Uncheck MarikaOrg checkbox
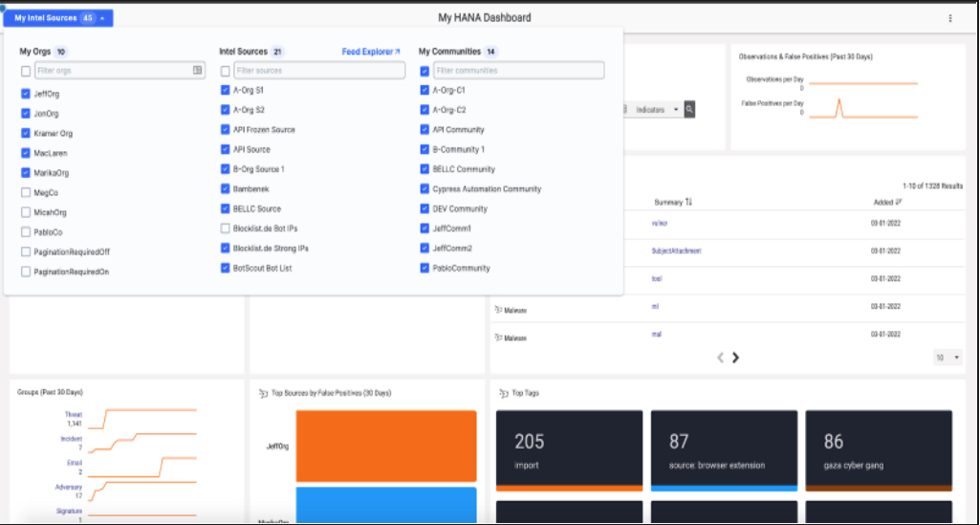Screen dimensions: 980x525 [26, 172]
